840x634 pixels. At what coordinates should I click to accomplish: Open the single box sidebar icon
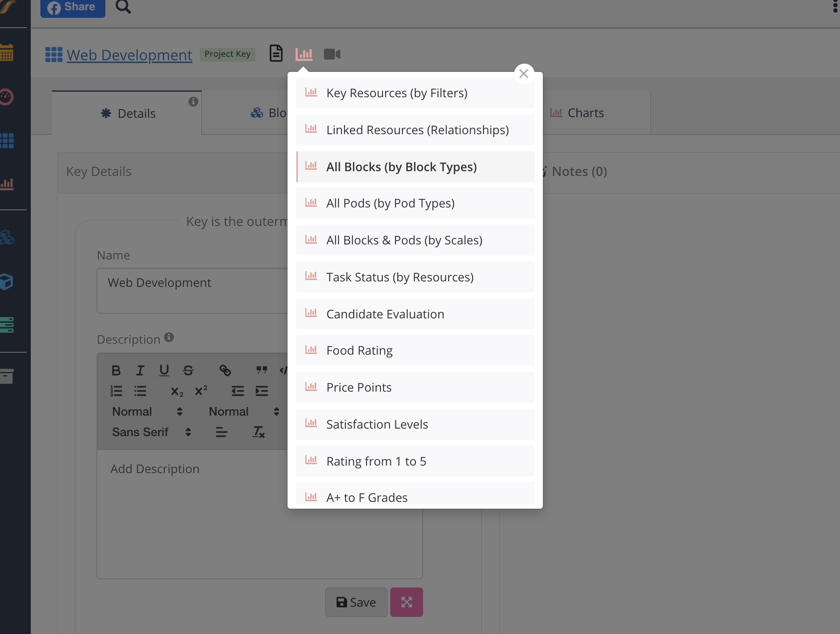[x=7, y=282]
